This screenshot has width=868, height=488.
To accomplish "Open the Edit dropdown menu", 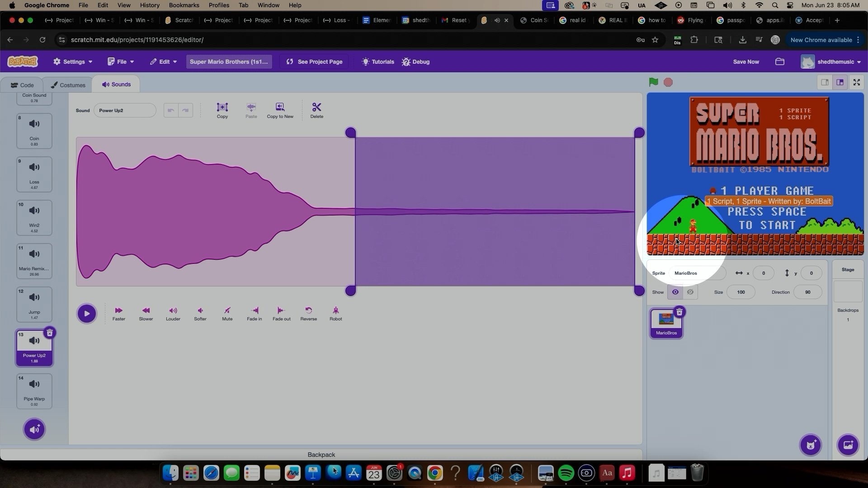I will coord(163,61).
